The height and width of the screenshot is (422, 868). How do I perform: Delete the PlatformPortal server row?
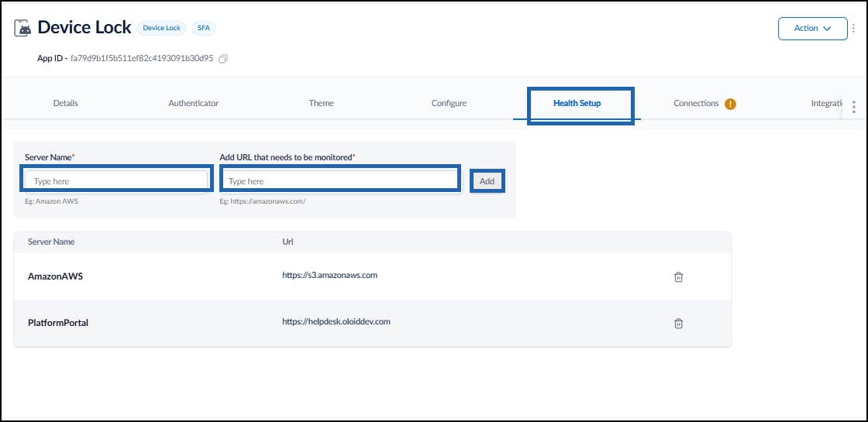678,324
